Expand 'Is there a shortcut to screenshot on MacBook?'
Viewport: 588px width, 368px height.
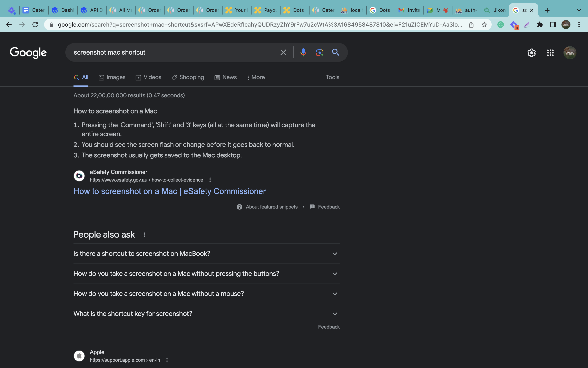coord(207,254)
